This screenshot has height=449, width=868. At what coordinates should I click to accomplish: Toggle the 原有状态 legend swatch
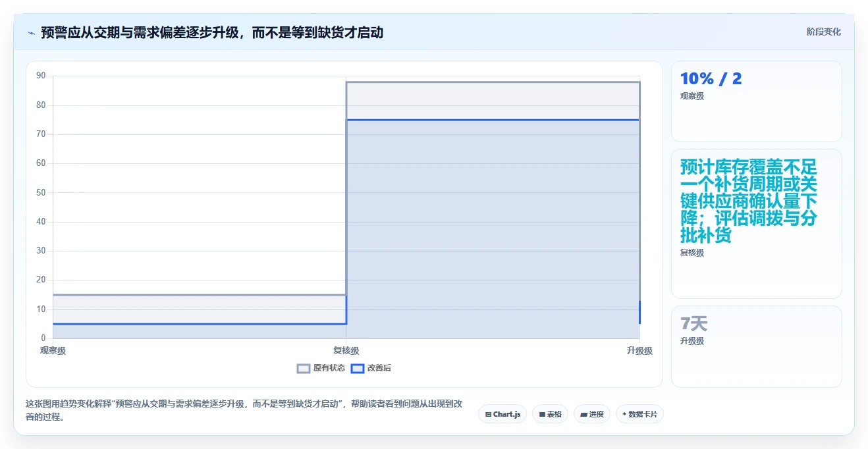[x=303, y=369]
